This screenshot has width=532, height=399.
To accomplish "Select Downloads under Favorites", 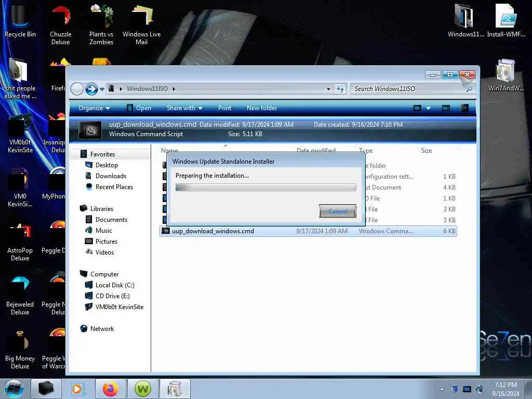I will point(111,176).
